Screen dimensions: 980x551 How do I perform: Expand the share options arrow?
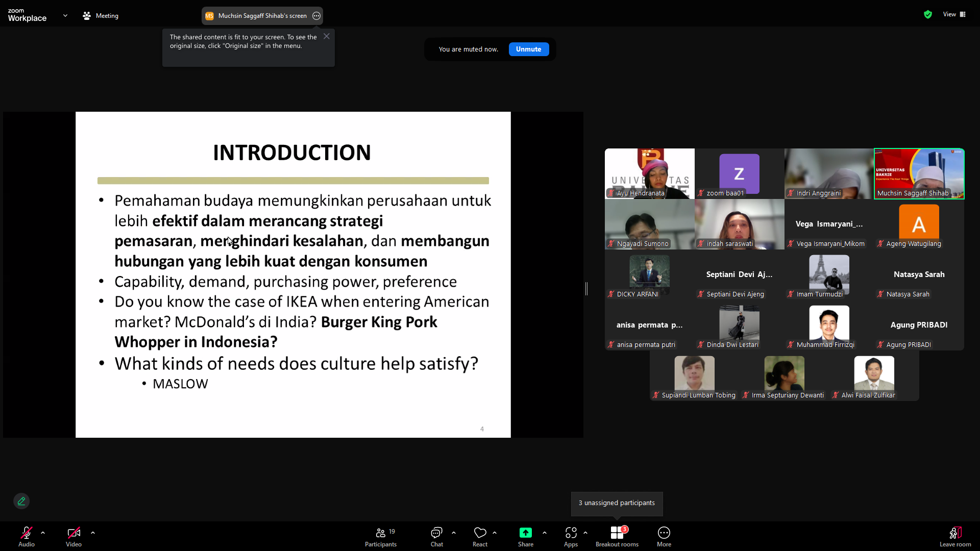pos(545,533)
